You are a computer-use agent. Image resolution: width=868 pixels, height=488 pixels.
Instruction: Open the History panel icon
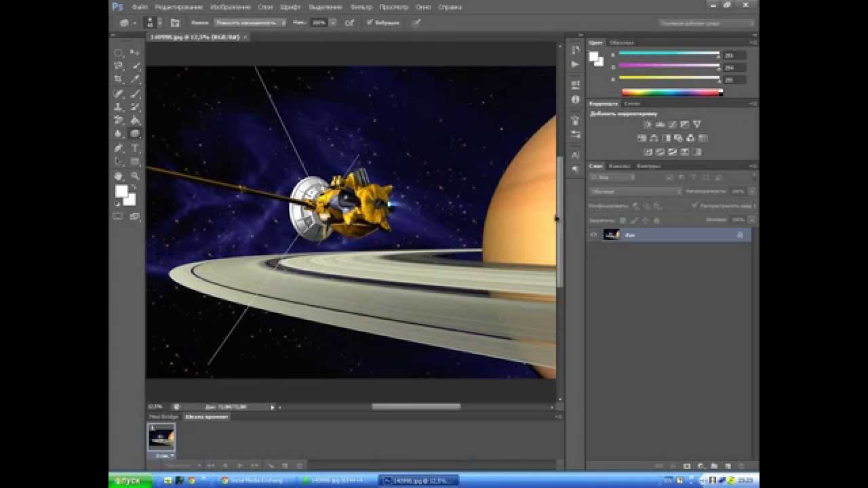576,50
